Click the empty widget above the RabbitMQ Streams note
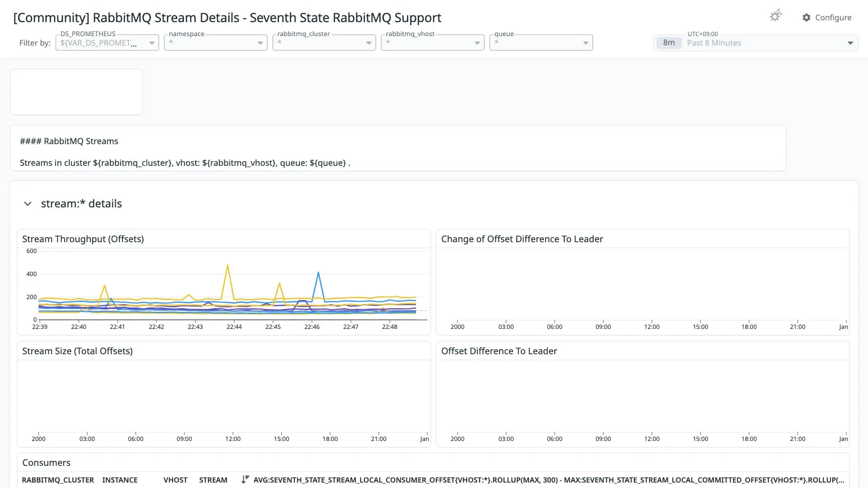This screenshot has width=868, height=488. click(76, 92)
